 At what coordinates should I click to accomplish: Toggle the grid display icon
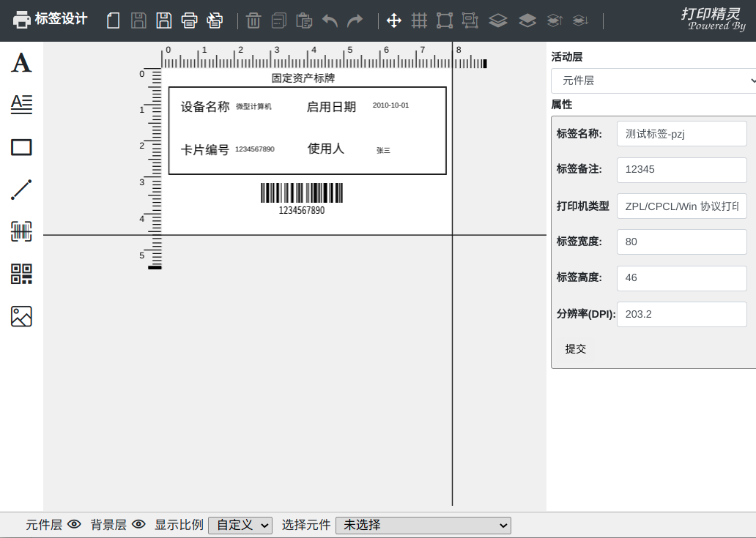pos(419,20)
